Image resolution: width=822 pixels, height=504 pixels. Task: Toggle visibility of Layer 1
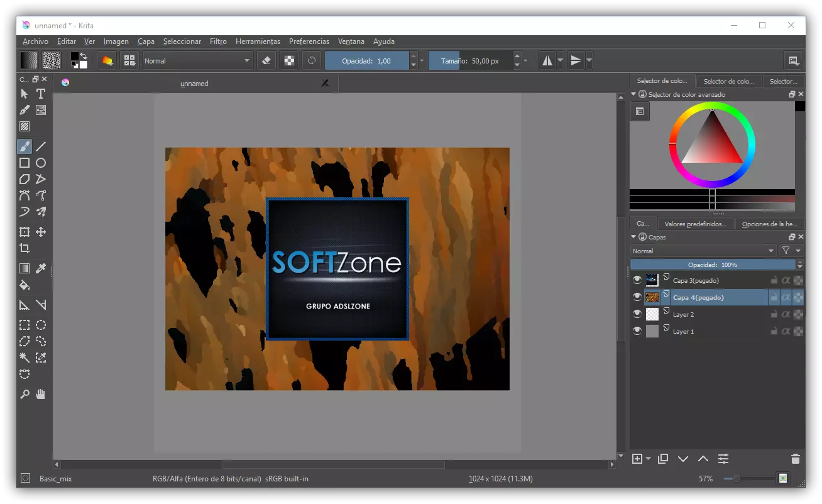click(x=637, y=331)
